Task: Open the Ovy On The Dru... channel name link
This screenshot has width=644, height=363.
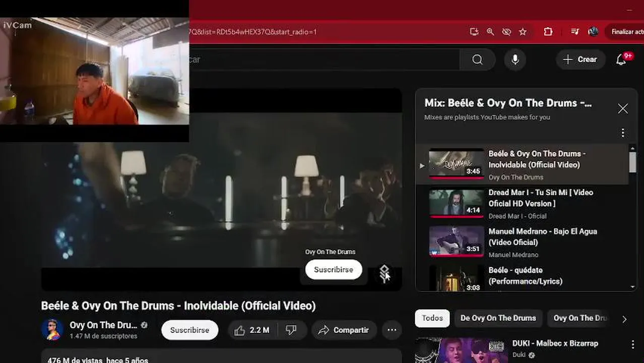Action: click(103, 325)
